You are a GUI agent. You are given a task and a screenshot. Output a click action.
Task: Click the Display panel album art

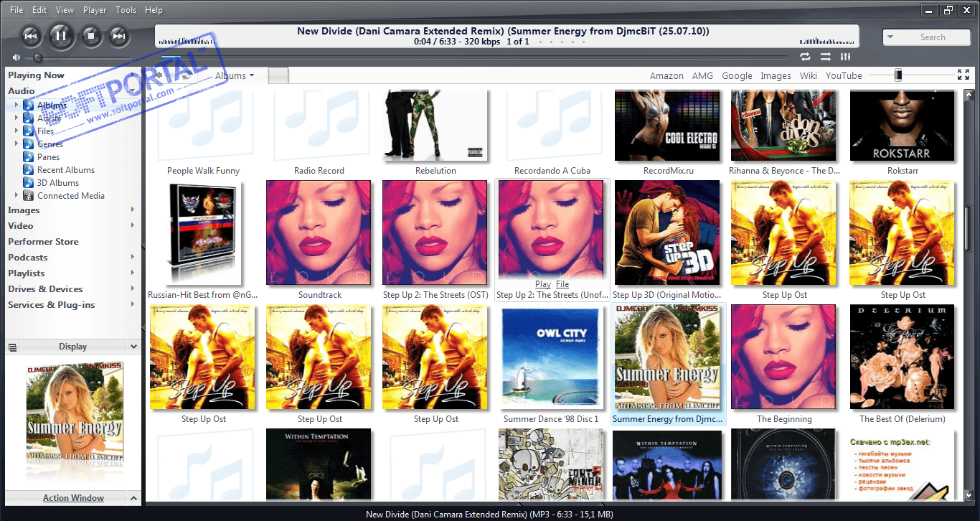pos(74,410)
